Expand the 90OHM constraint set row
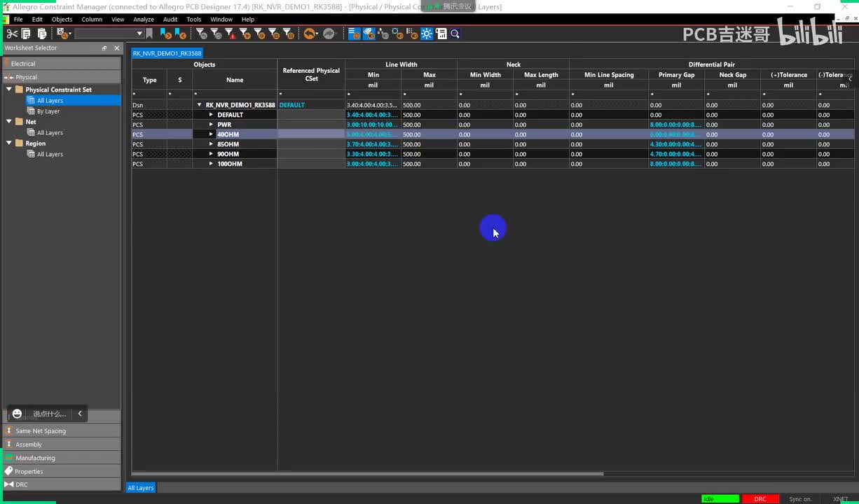The width and height of the screenshot is (859, 504). click(x=211, y=154)
